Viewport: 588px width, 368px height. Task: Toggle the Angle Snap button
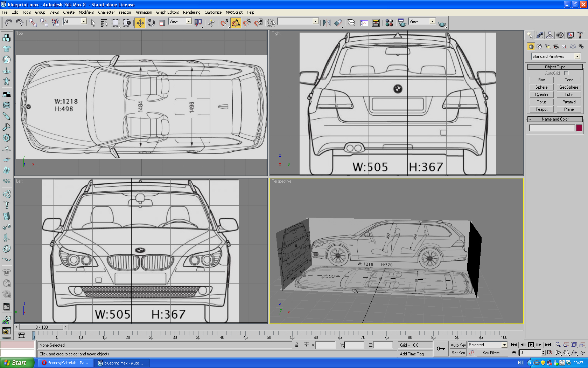(x=236, y=23)
